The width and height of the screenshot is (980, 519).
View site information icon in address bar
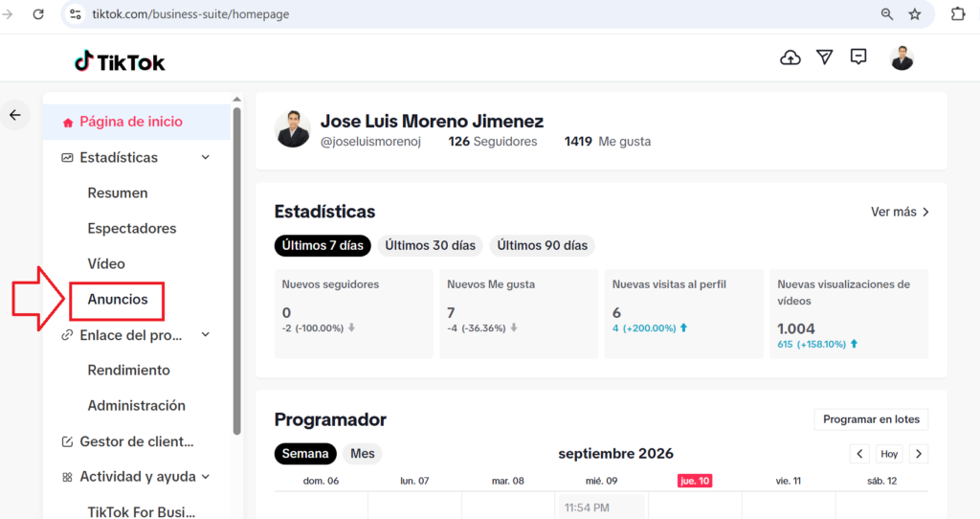(x=76, y=13)
